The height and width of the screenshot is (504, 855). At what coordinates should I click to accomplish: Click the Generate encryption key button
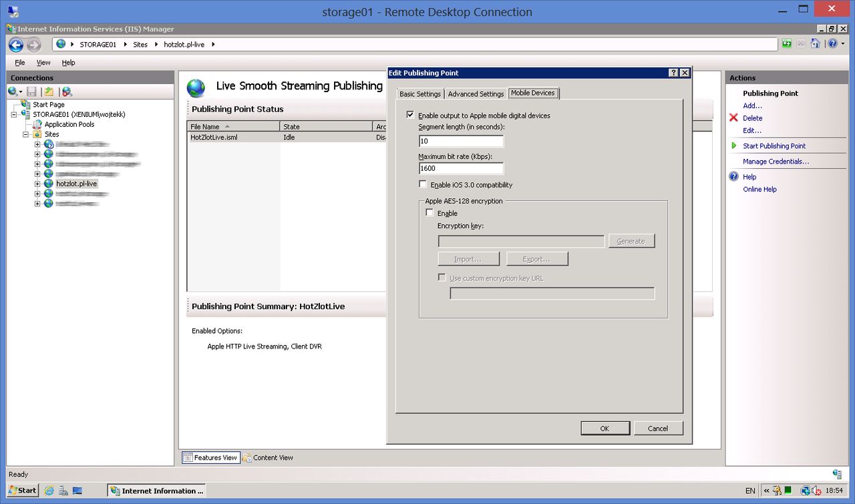click(631, 241)
